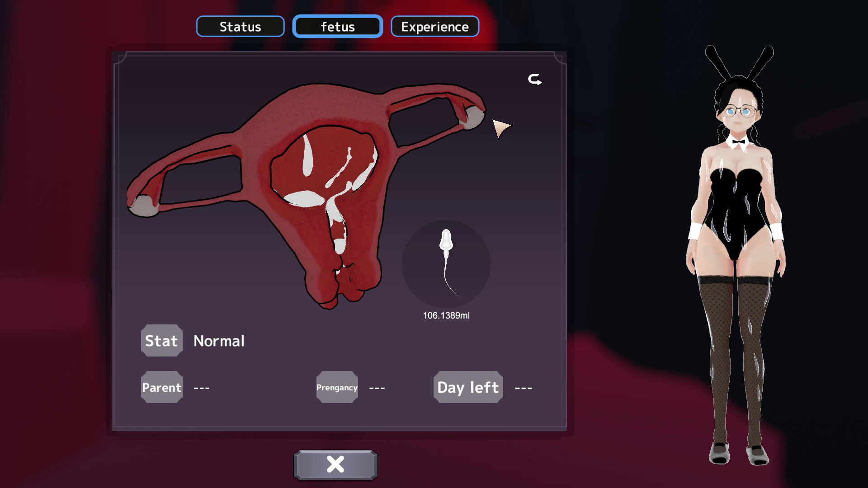868x488 pixels.
Task: Switch to the Status tab
Action: pyautogui.click(x=240, y=27)
